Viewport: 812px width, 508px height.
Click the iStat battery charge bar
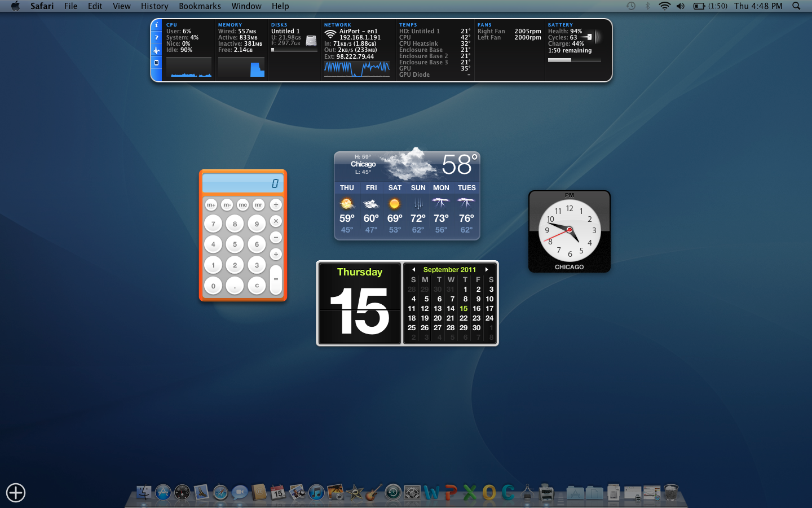coord(574,60)
